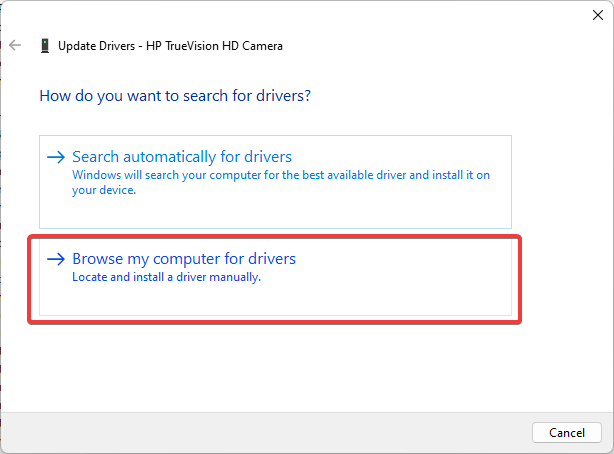Image resolution: width=614 pixels, height=454 pixels.
Task: Select Browse my computer for drivers
Action: tap(184, 259)
